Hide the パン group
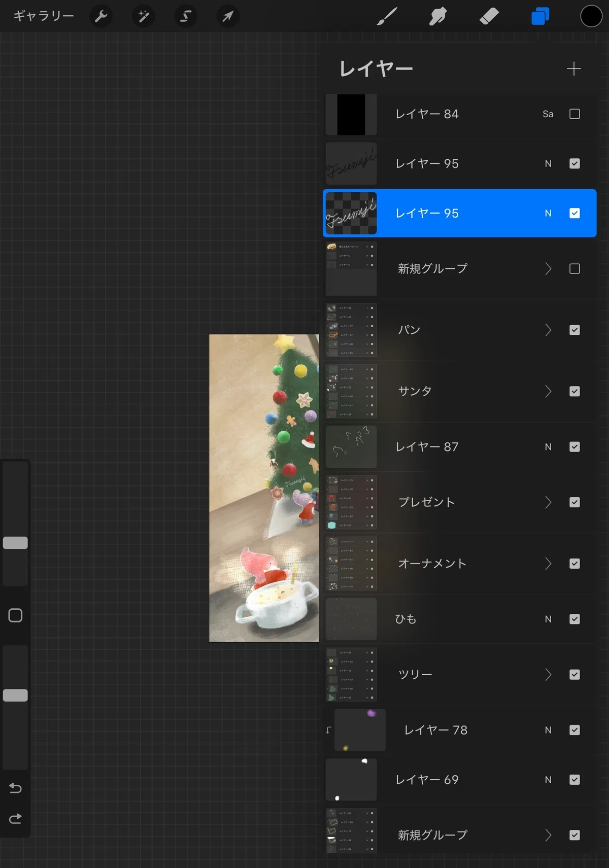609x868 pixels. click(x=574, y=330)
